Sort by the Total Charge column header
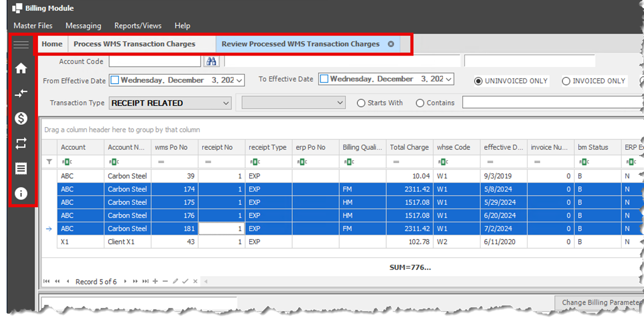This screenshot has width=644, height=320. click(x=409, y=147)
